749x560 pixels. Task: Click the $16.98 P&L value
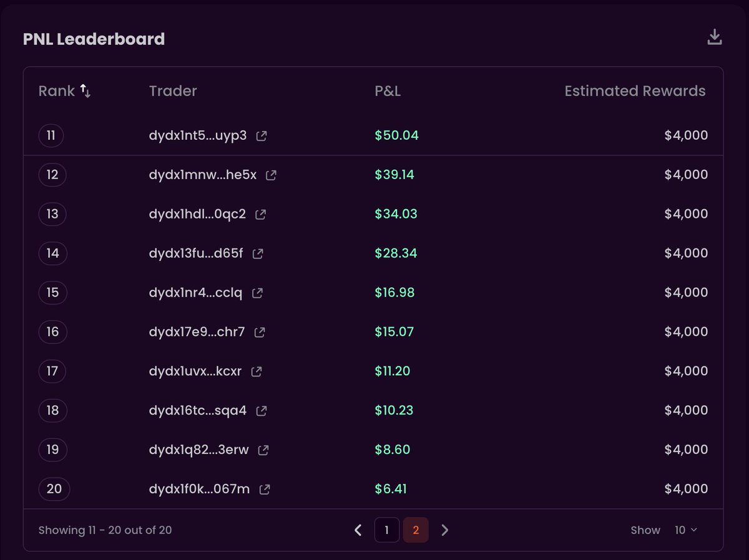pyautogui.click(x=394, y=293)
